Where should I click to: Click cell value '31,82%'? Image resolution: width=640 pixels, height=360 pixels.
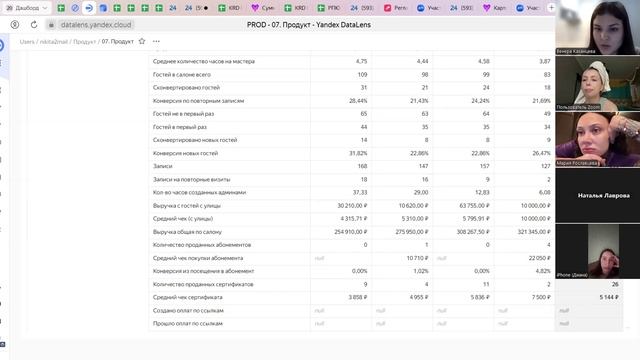[x=358, y=153]
